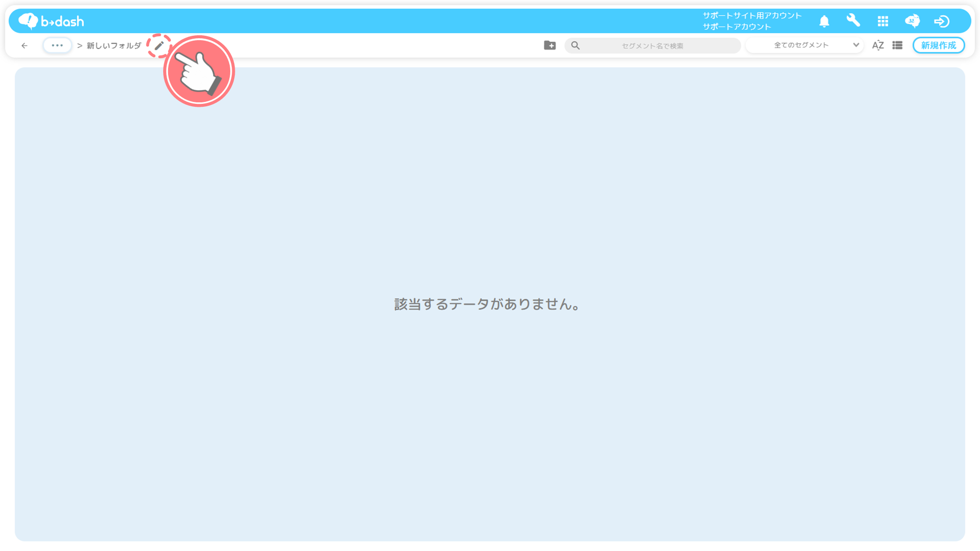Focus the segment name search field
This screenshot has width=980, height=551.
click(x=653, y=46)
